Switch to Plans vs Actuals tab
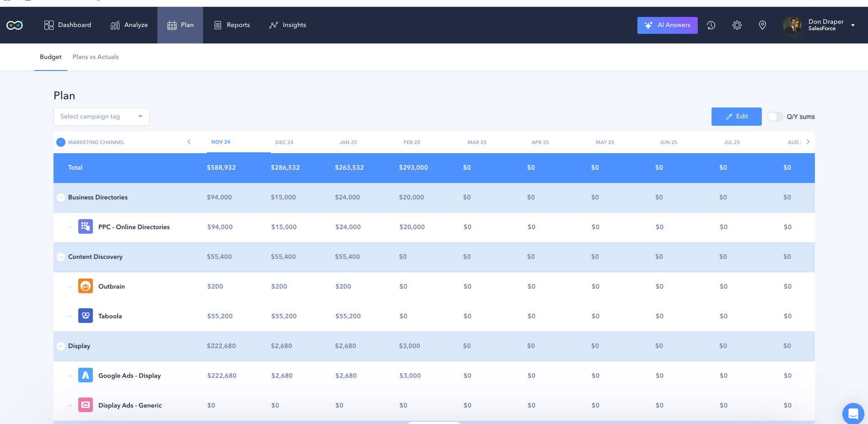868x424 pixels. click(96, 57)
